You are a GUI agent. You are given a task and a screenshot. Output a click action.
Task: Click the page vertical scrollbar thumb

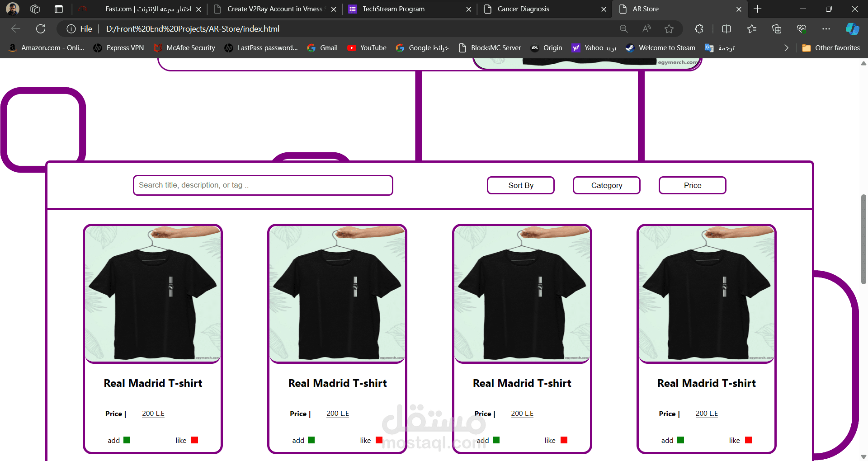[863, 239]
